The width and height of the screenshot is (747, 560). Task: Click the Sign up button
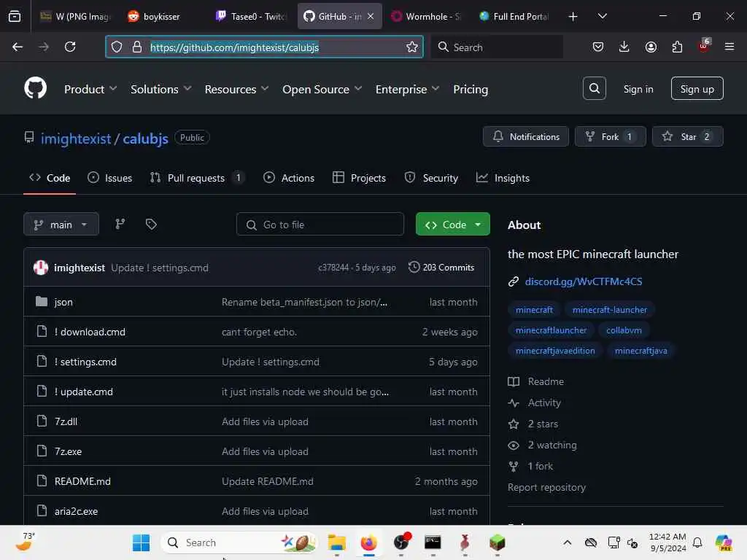[x=697, y=88]
